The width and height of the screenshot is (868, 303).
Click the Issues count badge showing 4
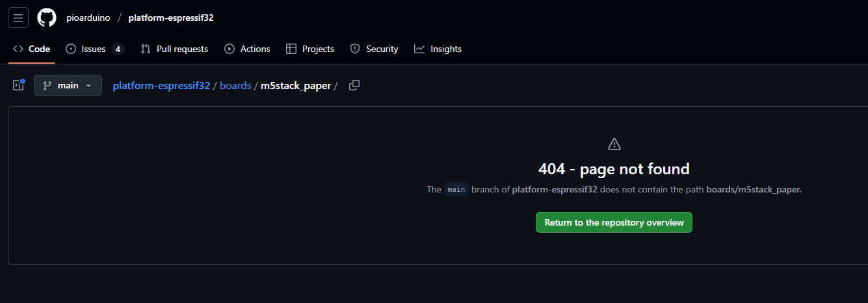[x=118, y=49]
